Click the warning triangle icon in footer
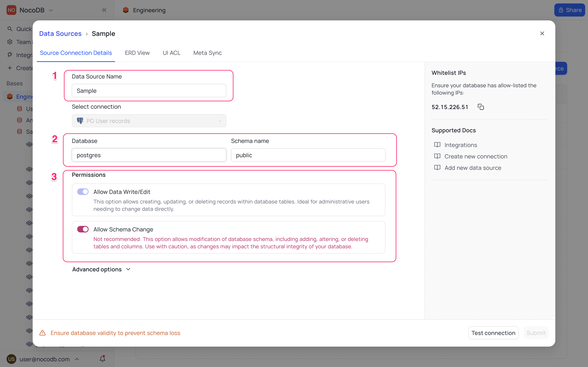This screenshot has width=588, height=367. point(42,333)
